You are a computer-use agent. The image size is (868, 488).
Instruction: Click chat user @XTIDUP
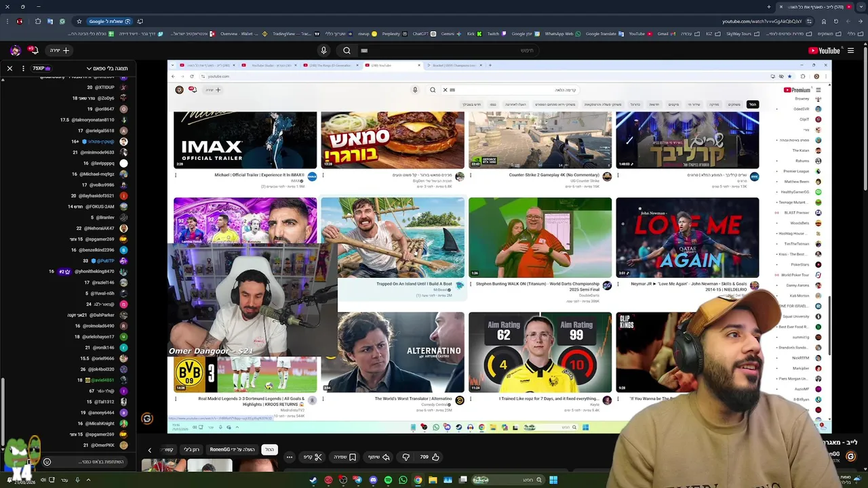104,87
